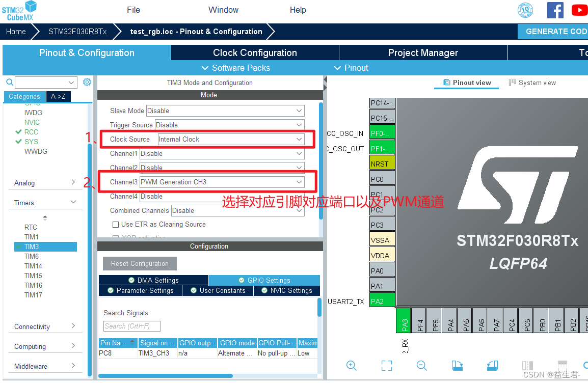The image size is (588, 383).
Task: Switch to the Clock Configuration tab
Action: 254,52
